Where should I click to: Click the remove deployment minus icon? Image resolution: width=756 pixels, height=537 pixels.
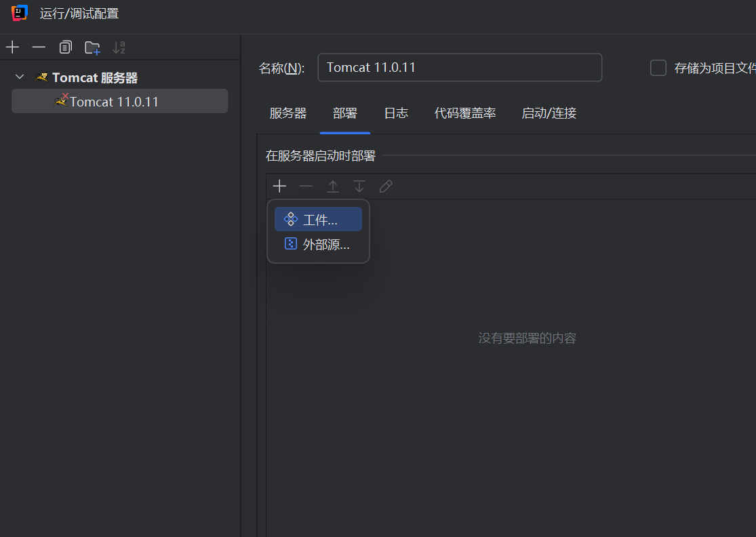(306, 186)
